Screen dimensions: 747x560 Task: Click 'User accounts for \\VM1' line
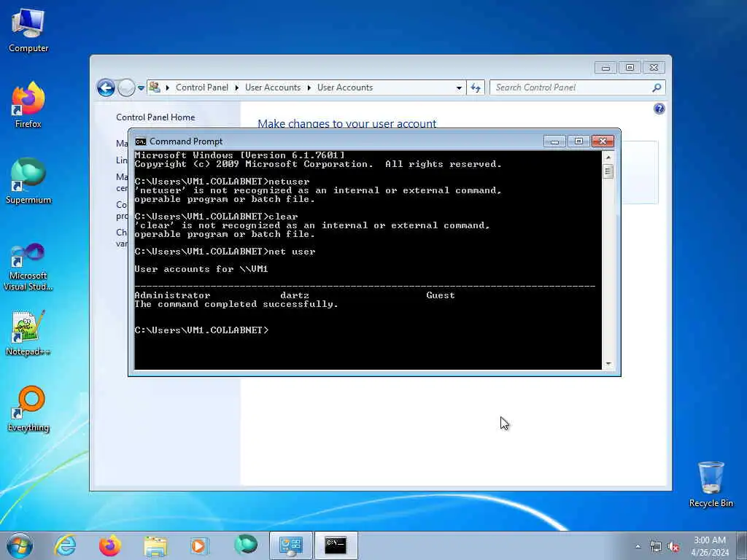(x=201, y=269)
